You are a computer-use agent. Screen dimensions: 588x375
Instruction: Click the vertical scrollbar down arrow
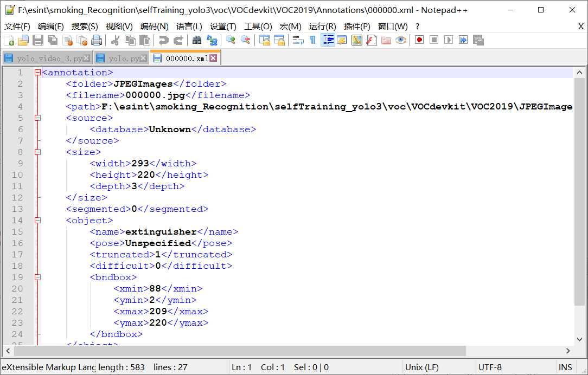coord(579,339)
